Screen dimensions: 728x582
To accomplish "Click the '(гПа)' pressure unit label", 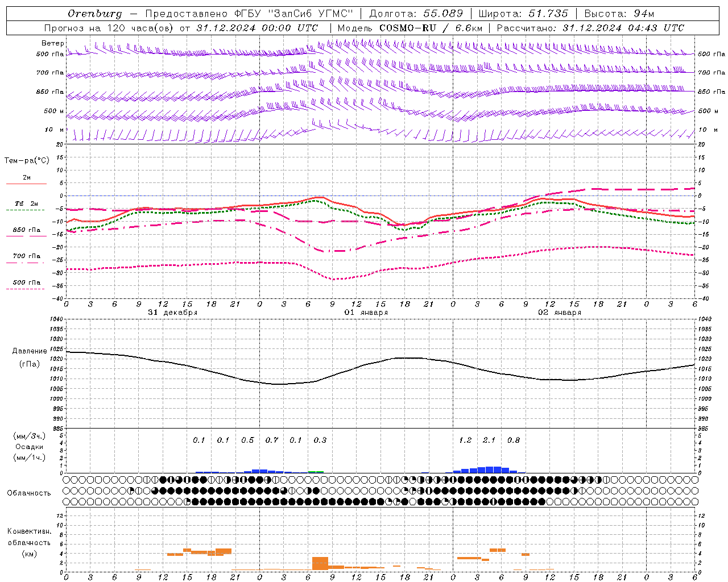I will (30, 364).
